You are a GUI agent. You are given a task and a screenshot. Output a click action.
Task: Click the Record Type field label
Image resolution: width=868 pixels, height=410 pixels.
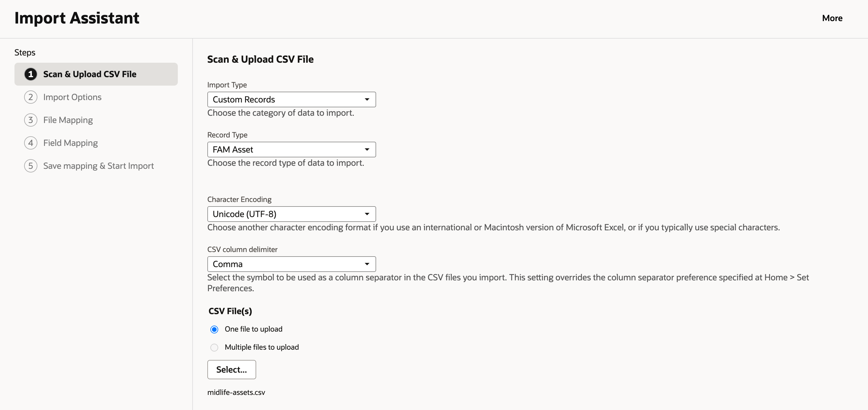(x=227, y=135)
